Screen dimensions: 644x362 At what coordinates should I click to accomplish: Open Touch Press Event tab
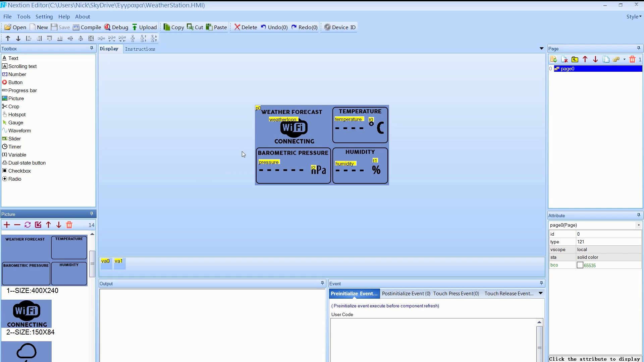pos(456,294)
